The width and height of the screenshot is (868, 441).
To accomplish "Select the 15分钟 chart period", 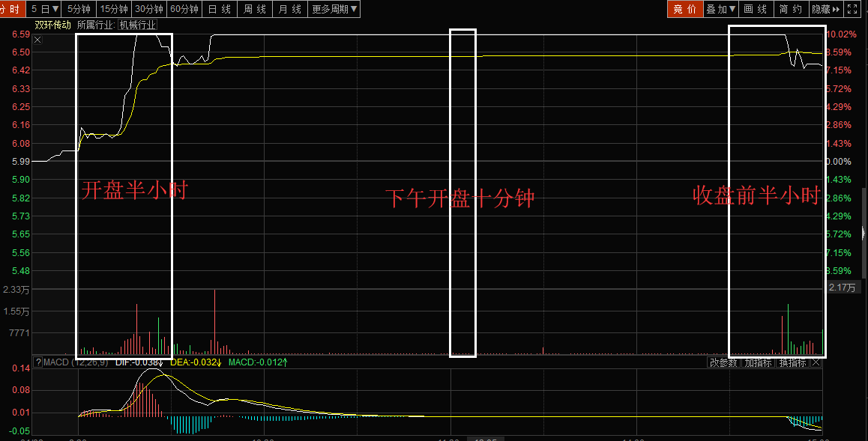I will click(114, 9).
